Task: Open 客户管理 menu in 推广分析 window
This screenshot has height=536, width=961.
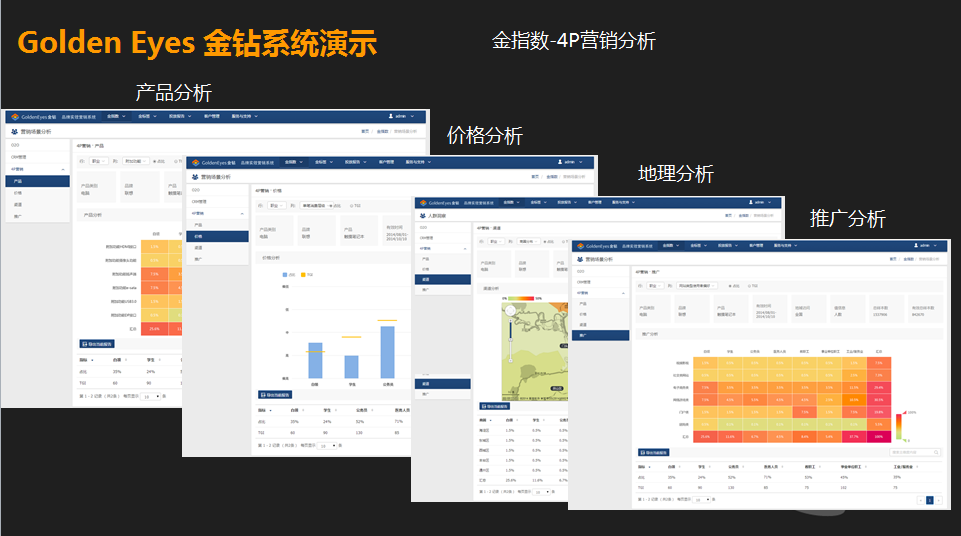Action: pos(756,246)
